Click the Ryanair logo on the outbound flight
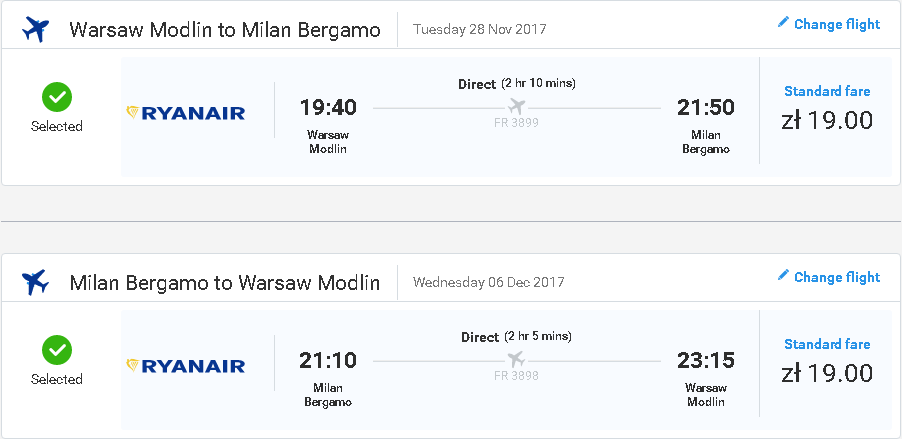The height and width of the screenshot is (439, 902). 185,113
